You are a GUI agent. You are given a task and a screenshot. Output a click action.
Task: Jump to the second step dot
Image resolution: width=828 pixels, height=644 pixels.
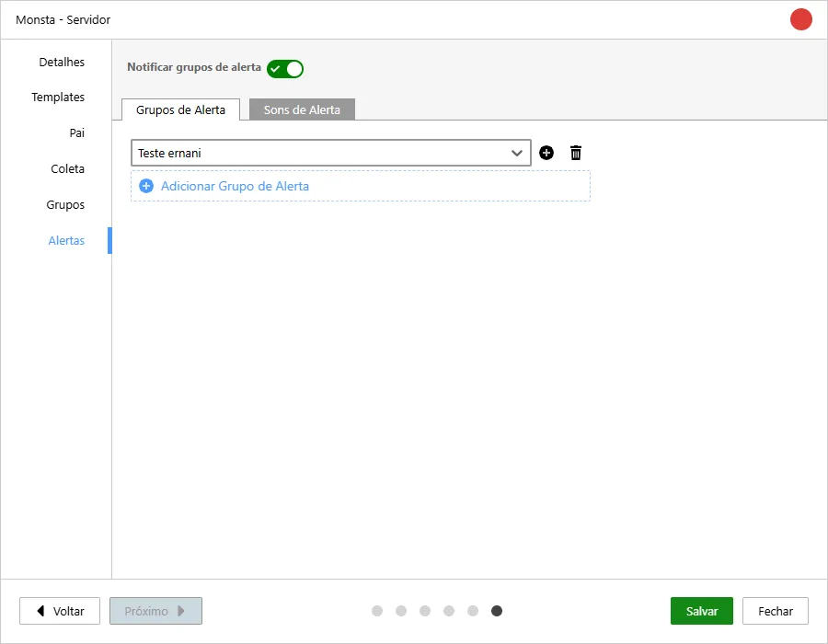click(x=401, y=611)
